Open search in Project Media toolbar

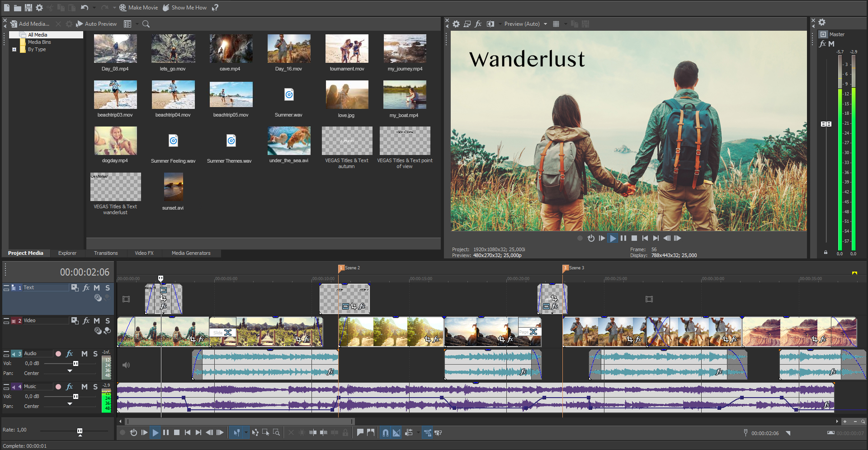(146, 24)
